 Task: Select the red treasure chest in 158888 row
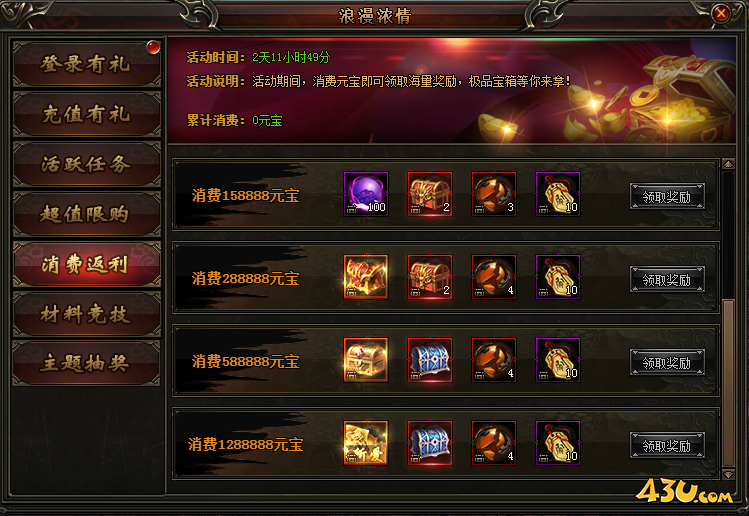(x=430, y=194)
